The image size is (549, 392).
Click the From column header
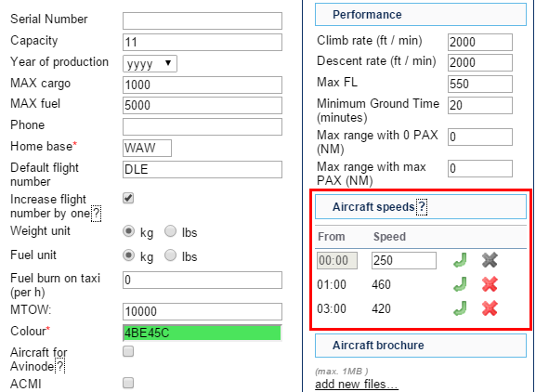click(332, 237)
